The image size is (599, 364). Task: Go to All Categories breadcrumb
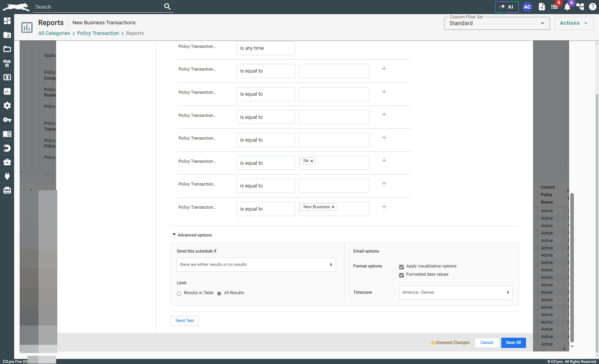click(x=54, y=33)
